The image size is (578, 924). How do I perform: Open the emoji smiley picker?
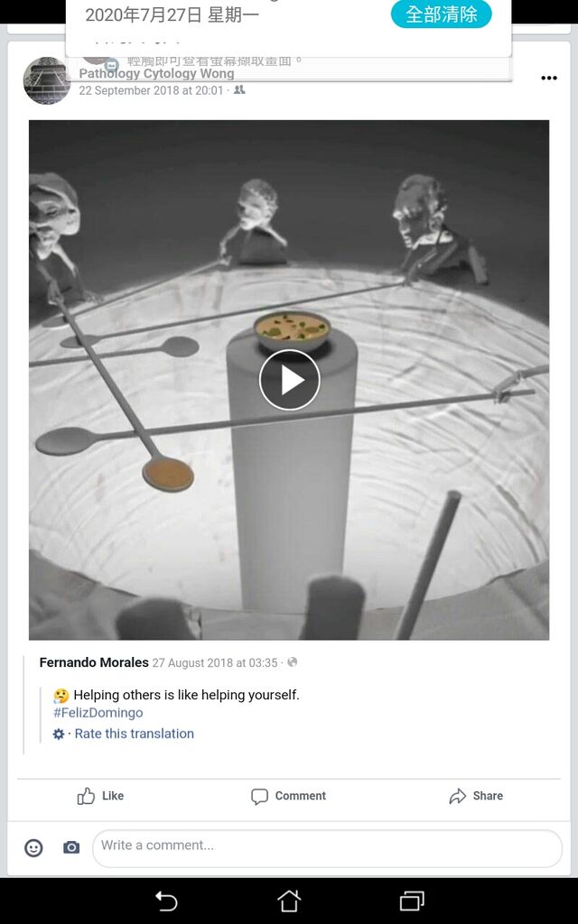point(33,848)
